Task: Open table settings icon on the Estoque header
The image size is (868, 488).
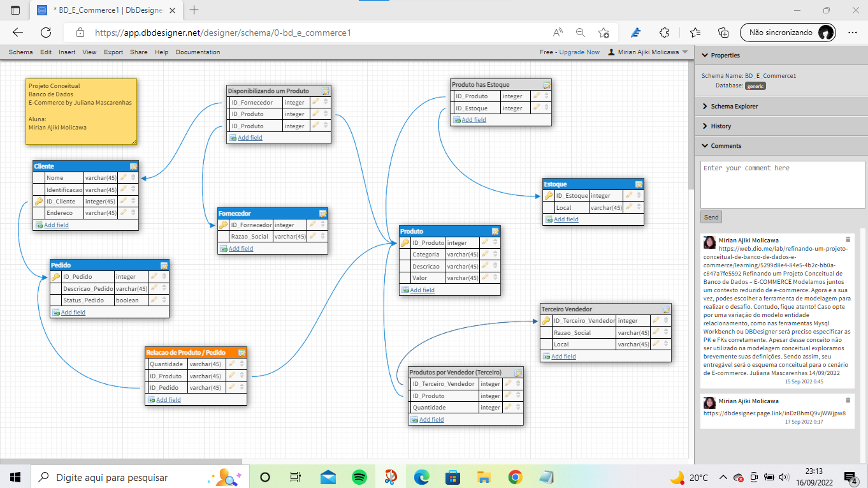Action: click(x=638, y=184)
